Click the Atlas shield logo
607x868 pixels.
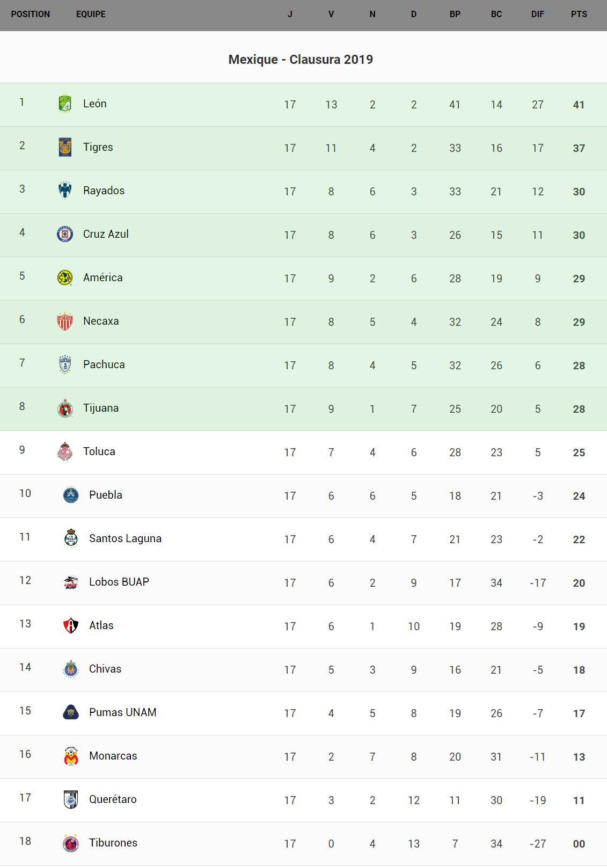[x=71, y=625]
